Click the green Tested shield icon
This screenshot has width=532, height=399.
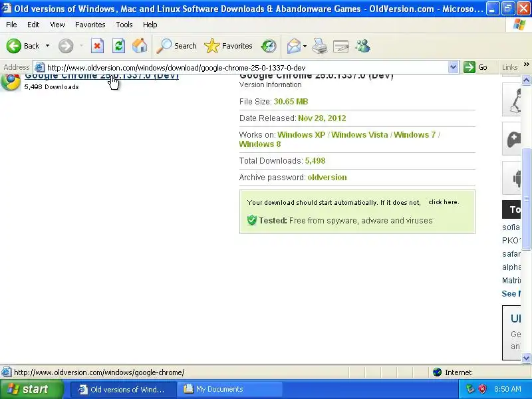pos(252,220)
